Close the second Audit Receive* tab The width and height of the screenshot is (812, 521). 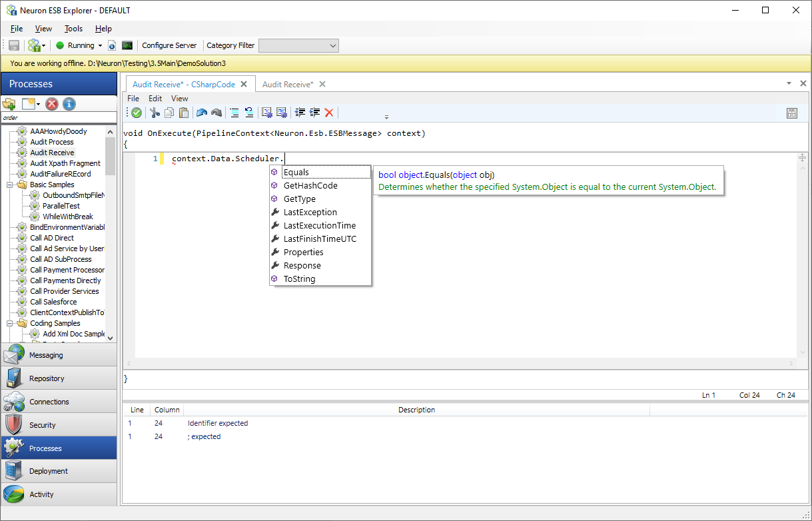(322, 84)
